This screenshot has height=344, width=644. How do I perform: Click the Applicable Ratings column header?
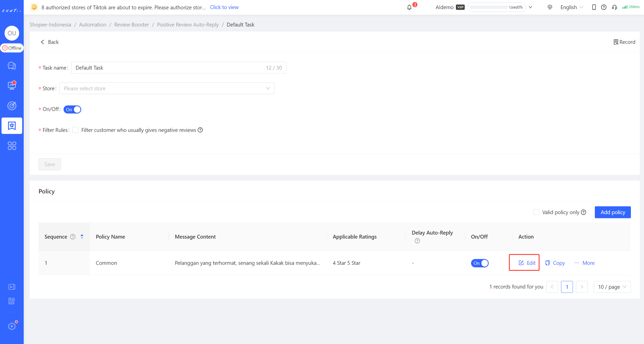pos(355,237)
